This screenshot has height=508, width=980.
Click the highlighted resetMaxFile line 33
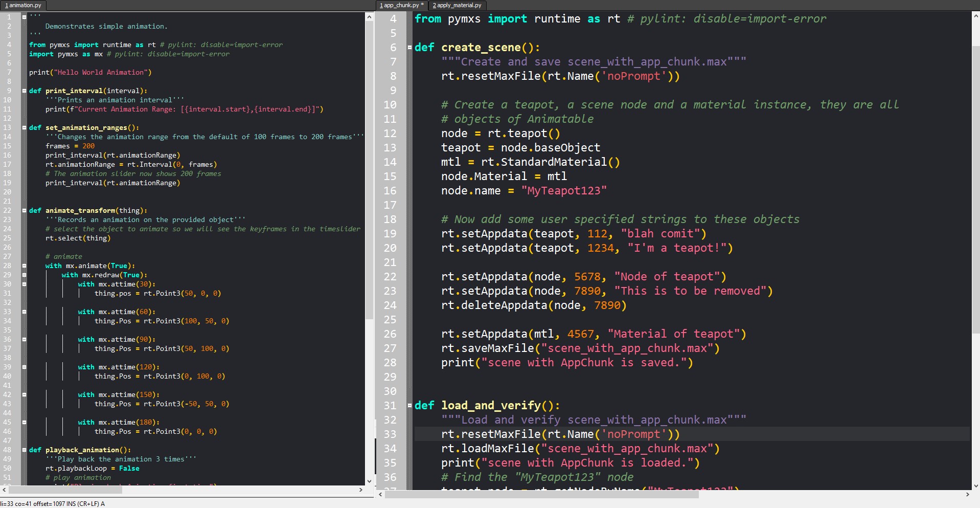click(x=562, y=434)
